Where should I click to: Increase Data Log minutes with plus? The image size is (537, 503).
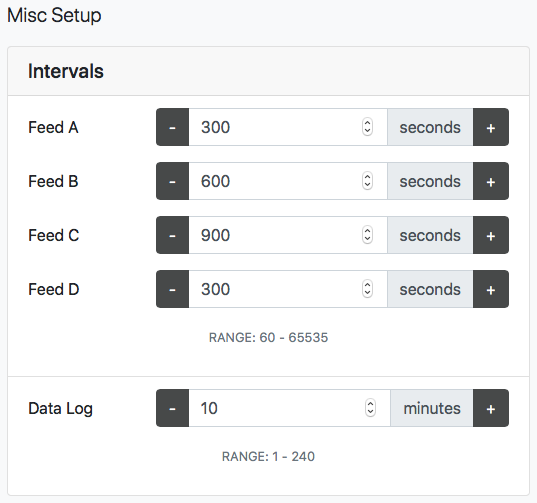491,408
